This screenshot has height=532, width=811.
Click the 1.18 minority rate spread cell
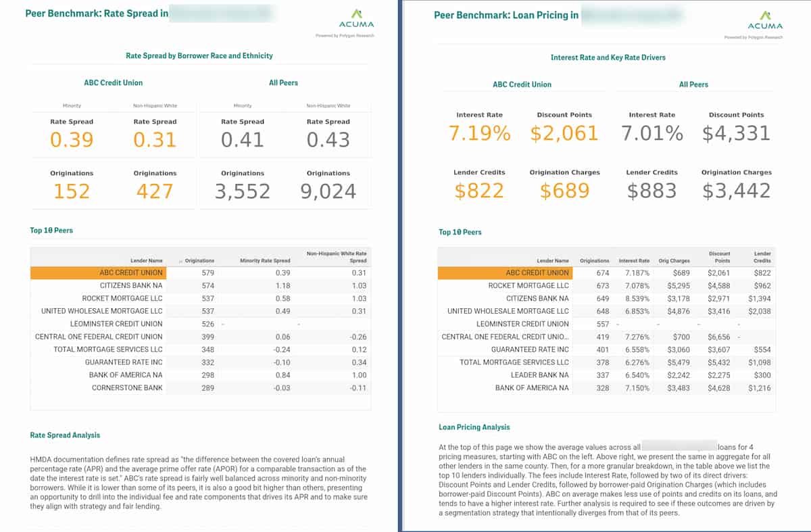(283, 285)
